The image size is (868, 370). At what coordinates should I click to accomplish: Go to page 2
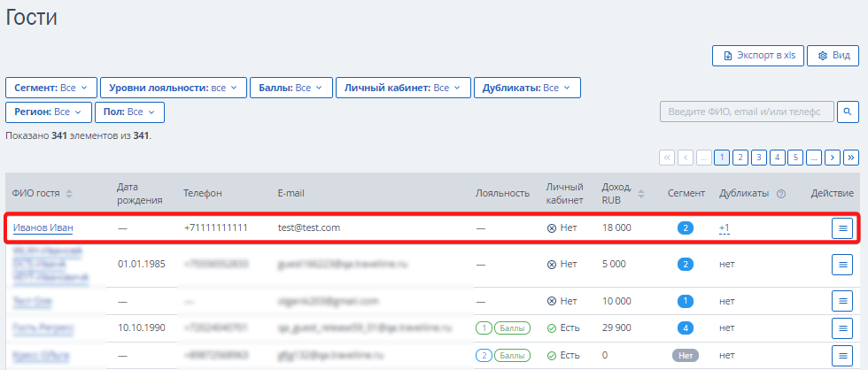click(x=740, y=158)
